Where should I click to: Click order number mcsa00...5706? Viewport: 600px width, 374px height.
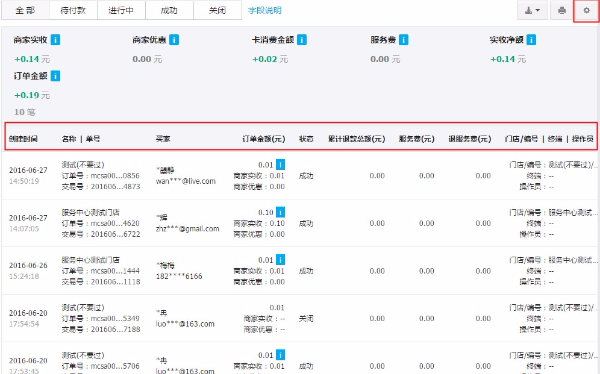(x=115, y=366)
